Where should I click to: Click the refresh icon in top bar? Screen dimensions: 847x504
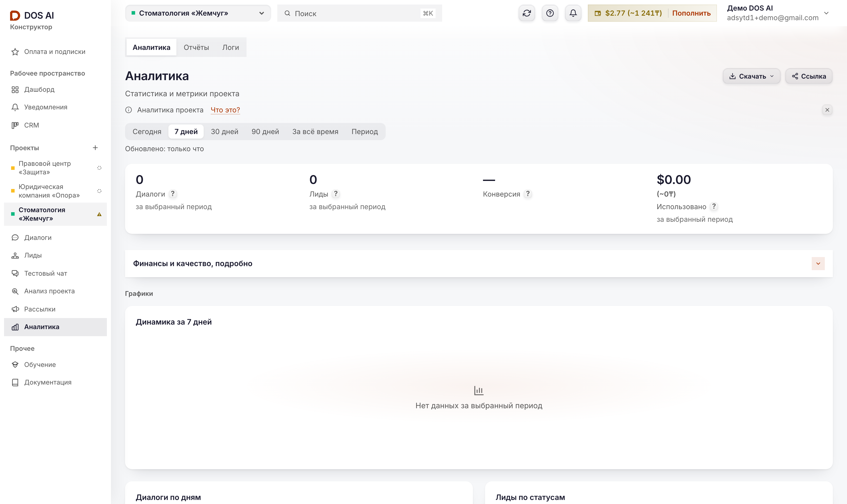pos(527,13)
